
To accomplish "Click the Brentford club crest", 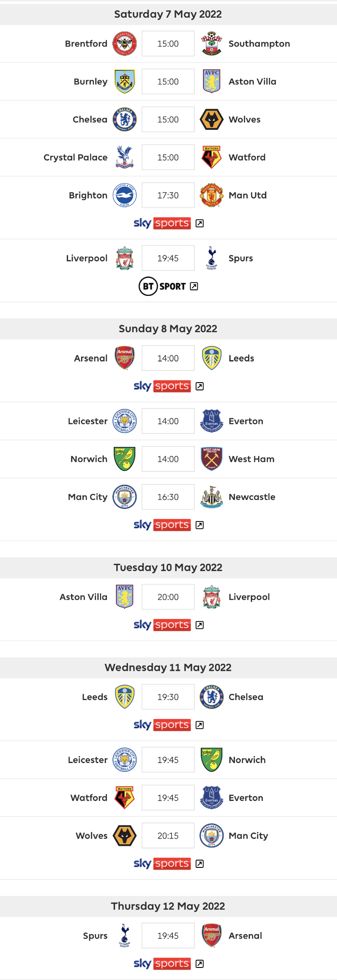I will click(125, 44).
